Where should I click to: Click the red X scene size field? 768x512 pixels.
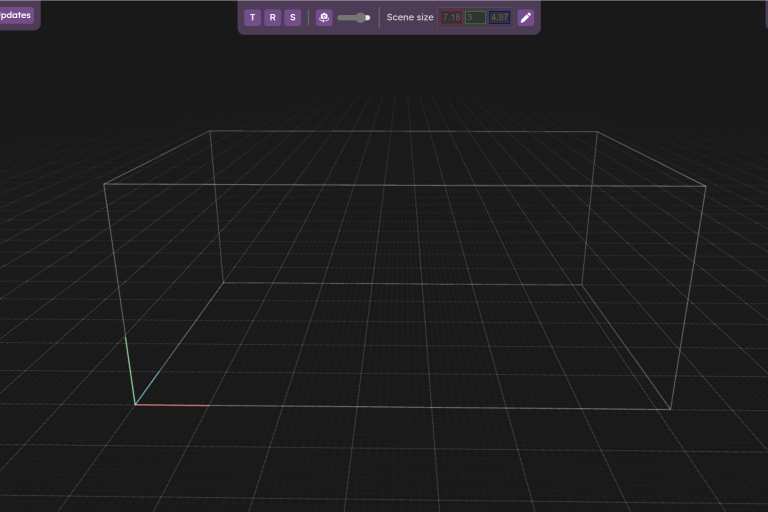(451, 18)
